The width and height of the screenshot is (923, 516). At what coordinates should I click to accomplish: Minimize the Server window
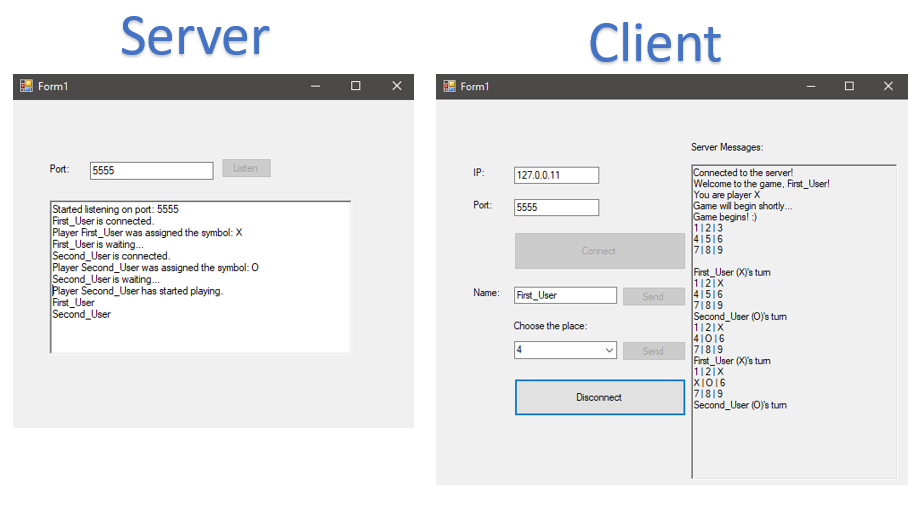point(315,86)
